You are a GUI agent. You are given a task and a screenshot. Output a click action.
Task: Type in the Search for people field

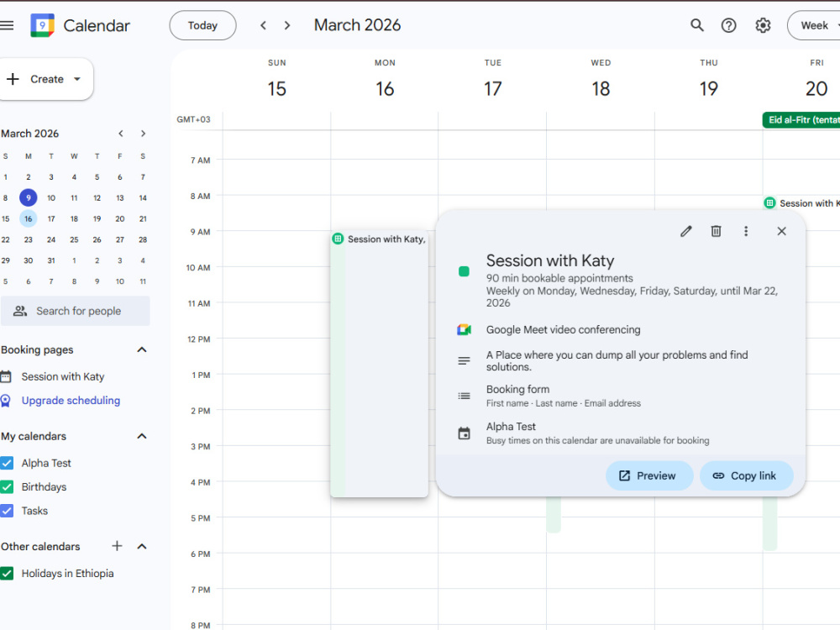tap(76, 311)
